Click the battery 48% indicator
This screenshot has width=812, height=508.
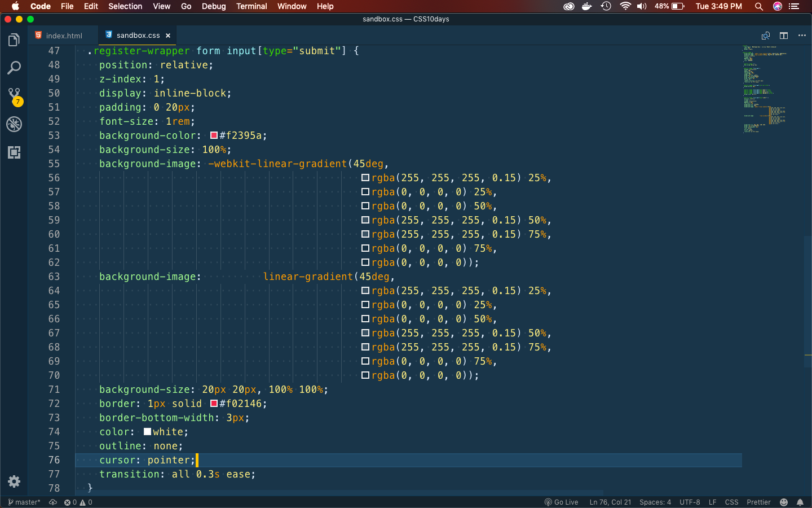click(669, 6)
